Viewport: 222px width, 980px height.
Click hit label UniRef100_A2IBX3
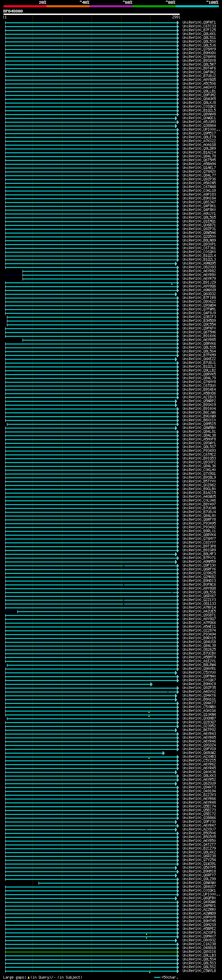[199, 397]
